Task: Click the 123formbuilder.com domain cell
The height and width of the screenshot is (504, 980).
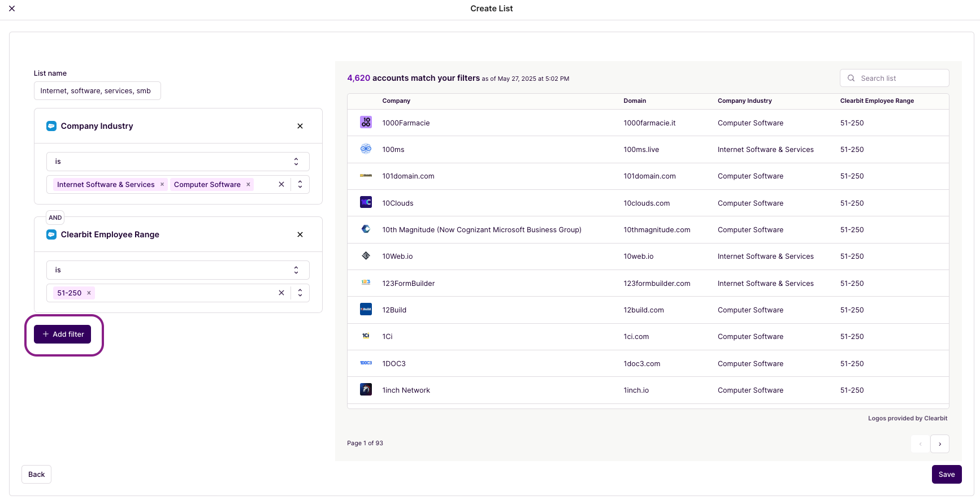Action: [657, 284]
